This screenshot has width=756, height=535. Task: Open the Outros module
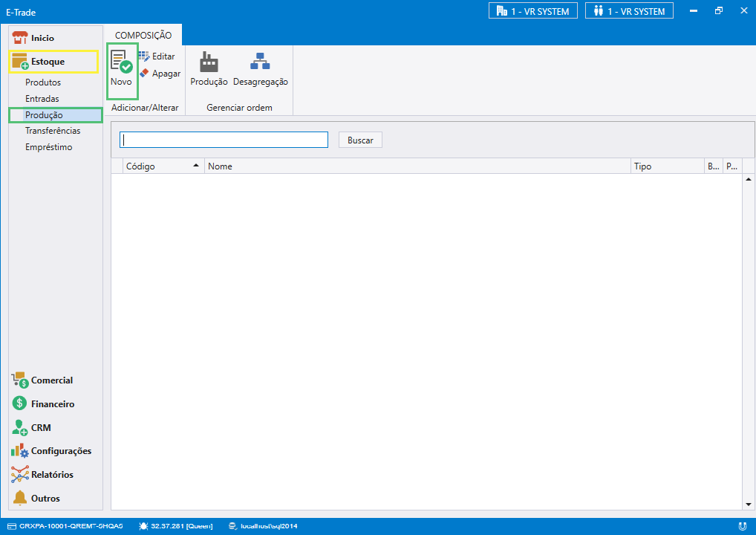point(36,499)
